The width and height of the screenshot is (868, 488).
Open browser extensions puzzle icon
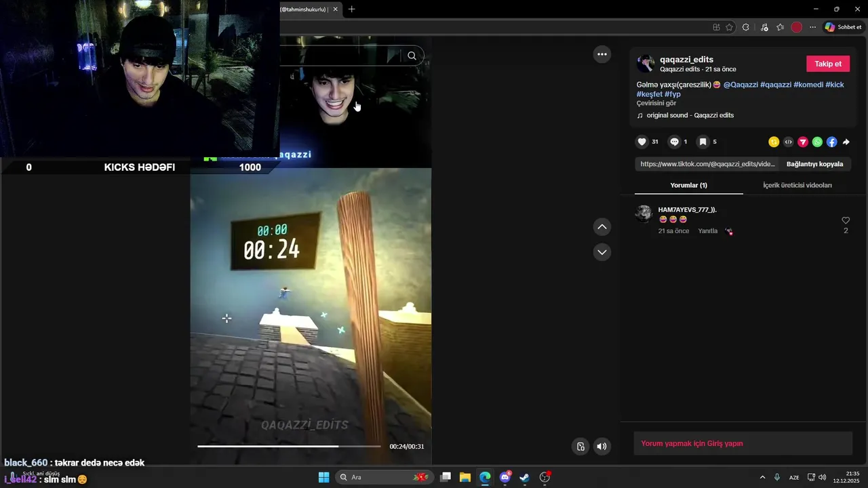[x=746, y=27]
